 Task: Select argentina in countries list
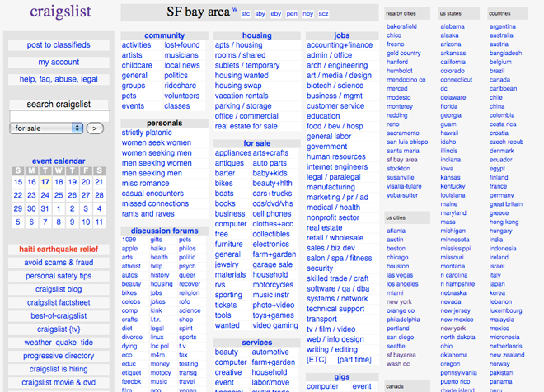502,26
